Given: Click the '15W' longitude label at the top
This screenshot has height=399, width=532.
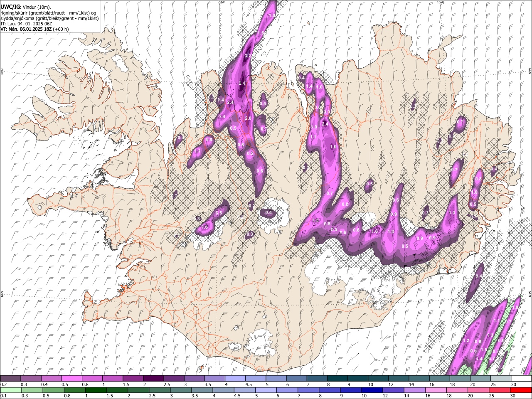Looking at the screenshot, I should pos(441,2).
